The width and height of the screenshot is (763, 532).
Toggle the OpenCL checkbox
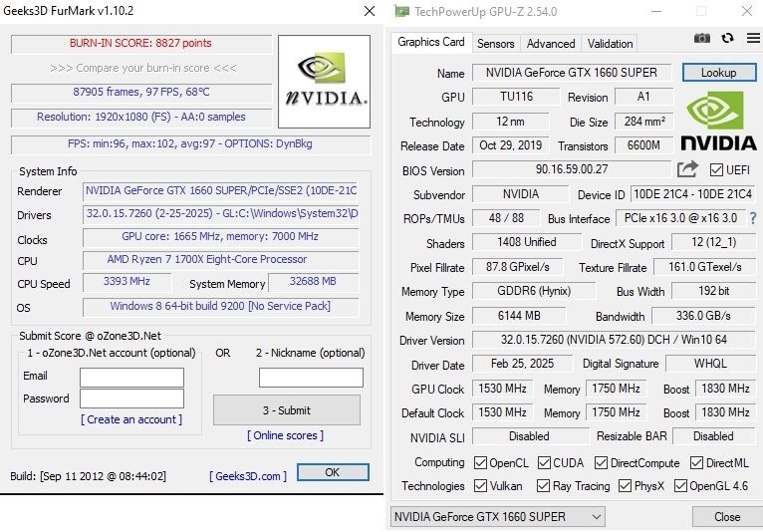pyautogui.click(x=480, y=462)
